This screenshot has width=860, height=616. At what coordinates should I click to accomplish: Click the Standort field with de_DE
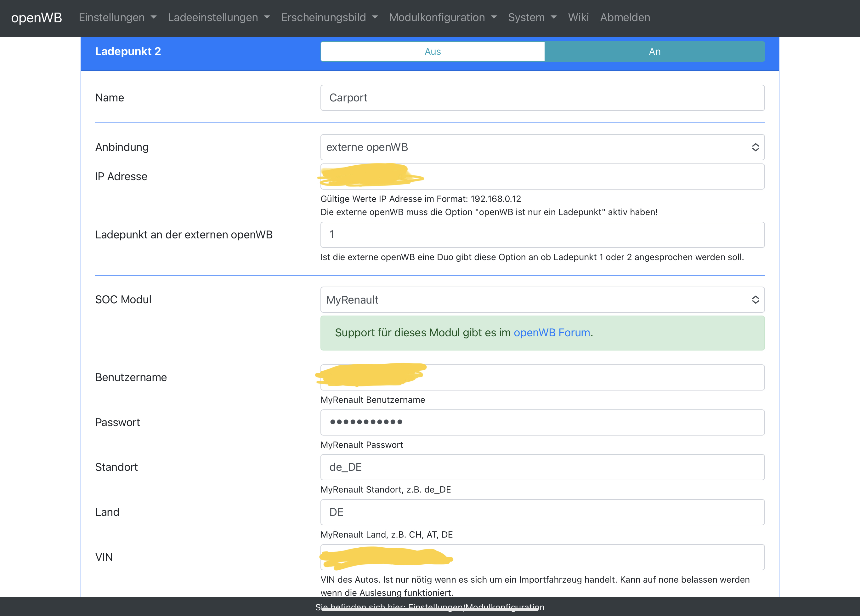pyautogui.click(x=542, y=467)
